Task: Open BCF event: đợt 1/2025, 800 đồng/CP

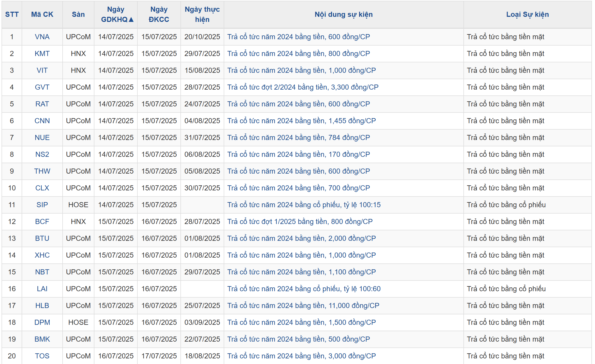Action: point(300,222)
